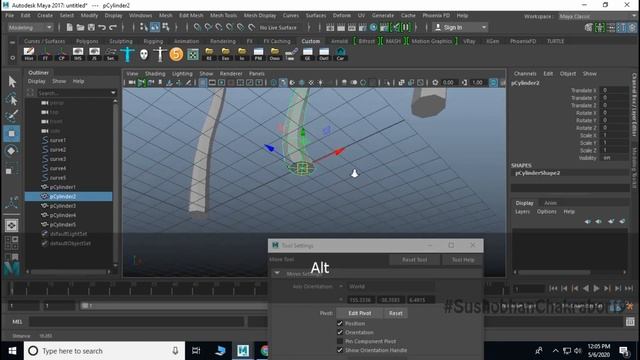Click the pivot Reset button
The width and height of the screenshot is (640, 360).
coord(396,313)
